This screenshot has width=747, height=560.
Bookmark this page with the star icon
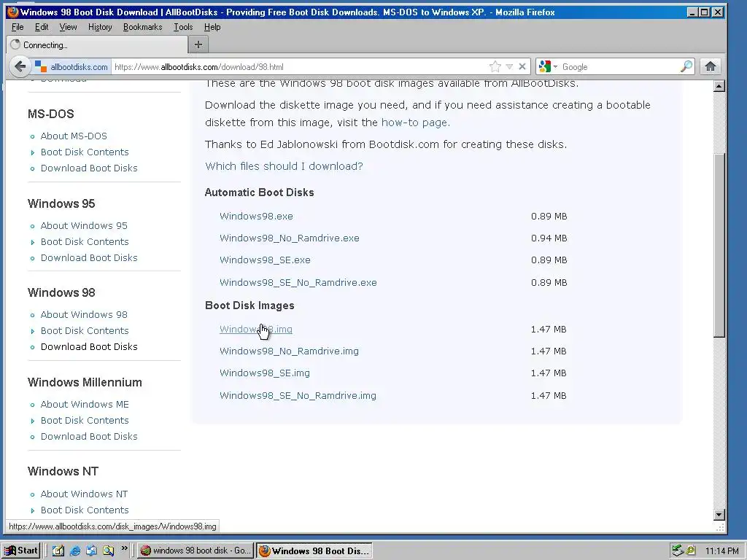[495, 66]
